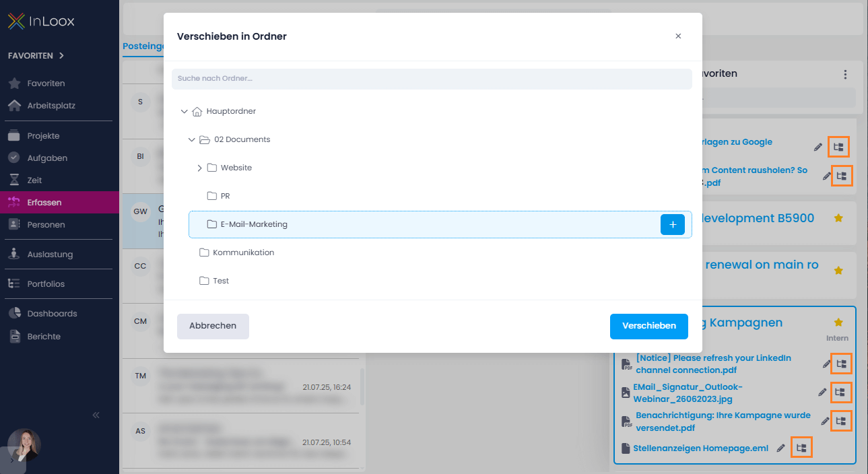Select the Kommunikation folder
868x474 pixels.
tap(243, 252)
